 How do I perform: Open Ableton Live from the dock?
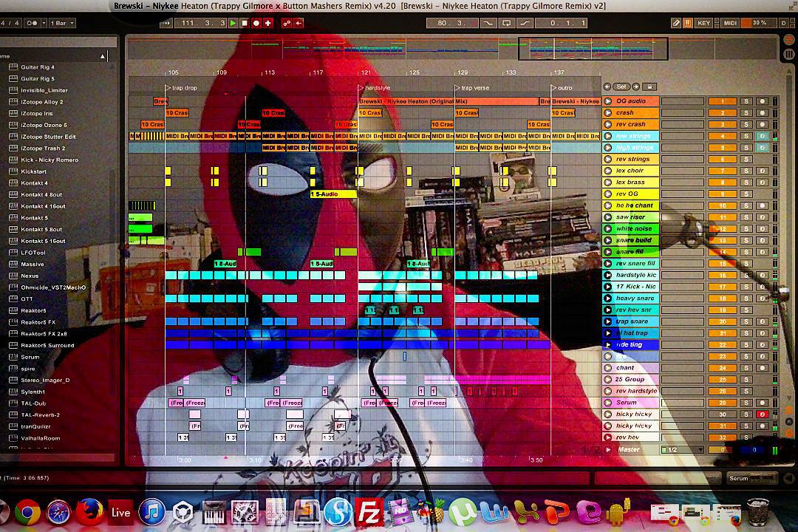(x=120, y=512)
